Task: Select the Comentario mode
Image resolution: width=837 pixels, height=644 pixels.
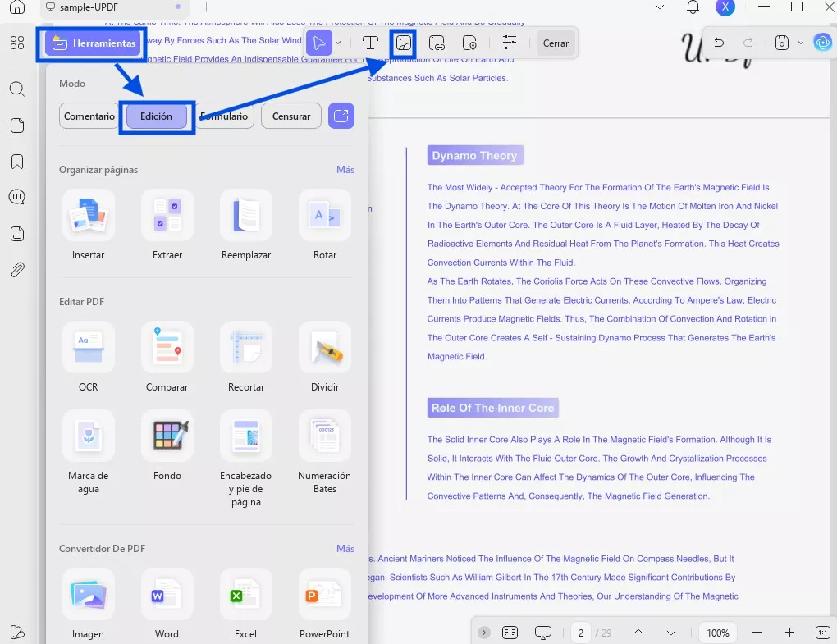Action: [89, 116]
